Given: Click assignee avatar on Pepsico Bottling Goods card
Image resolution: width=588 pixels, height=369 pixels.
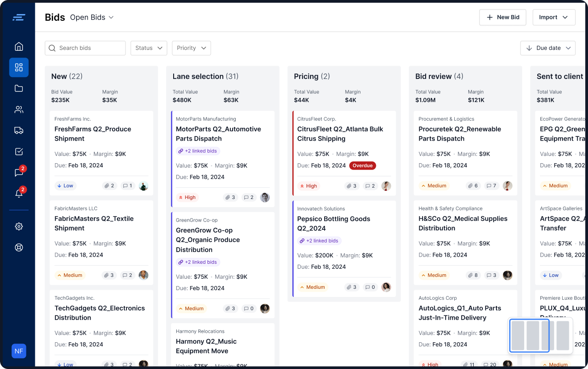Looking at the screenshot, I should [386, 287].
